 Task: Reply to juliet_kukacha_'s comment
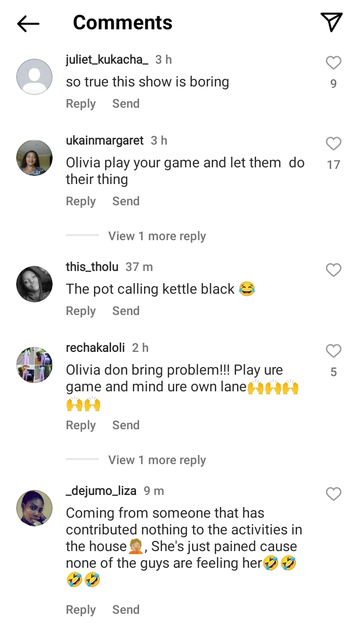pyautogui.click(x=81, y=104)
